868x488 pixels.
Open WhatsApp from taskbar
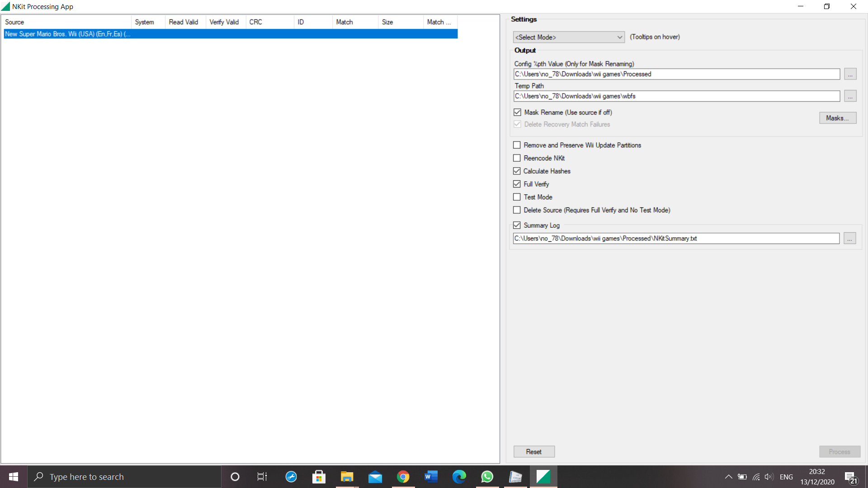click(487, 477)
